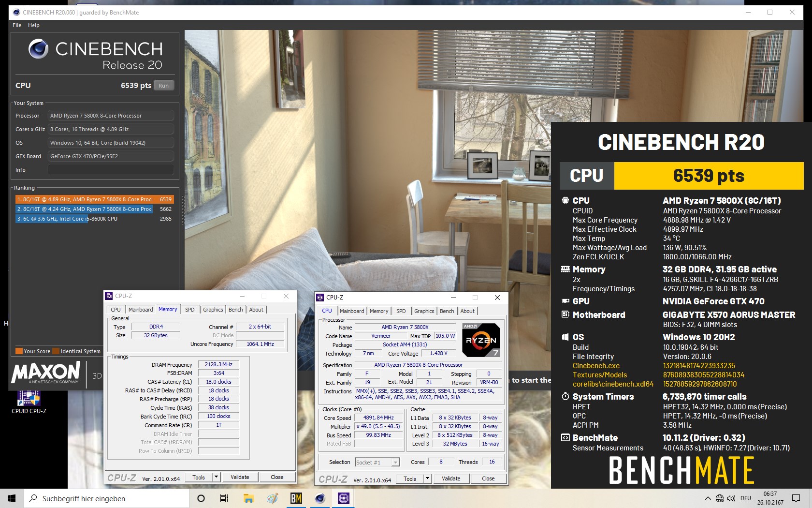This screenshot has width=812, height=508.
Task: Click the yellow 6539 pts score banner
Action: (x=709, y=176)
